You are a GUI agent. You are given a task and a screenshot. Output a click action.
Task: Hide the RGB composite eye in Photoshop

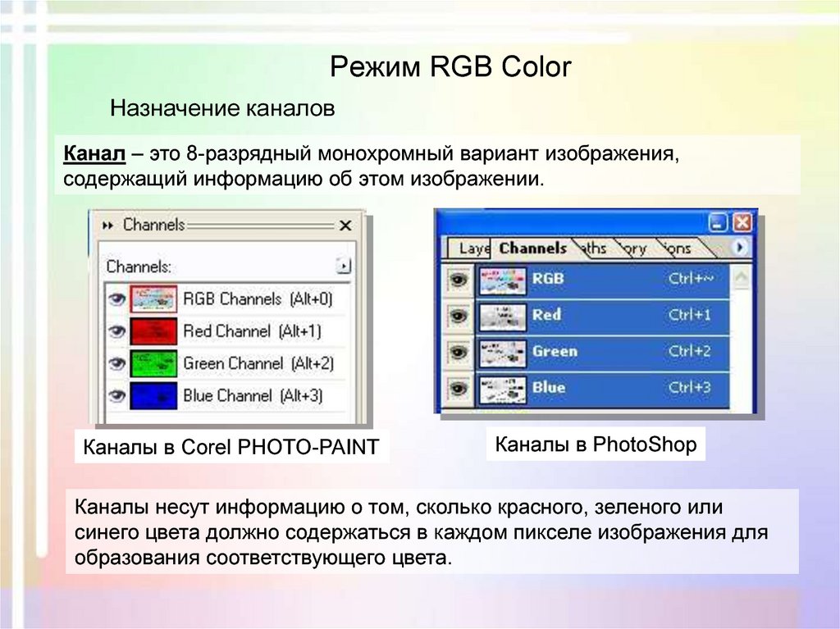pos(459,279)
